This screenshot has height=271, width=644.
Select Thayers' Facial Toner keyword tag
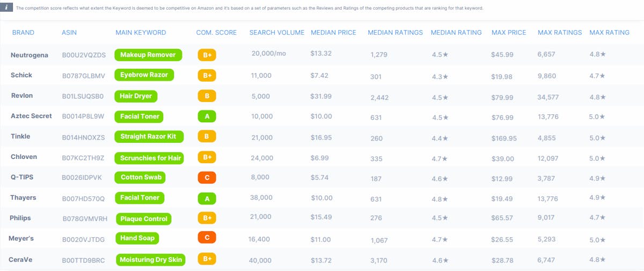click(140, 198)
